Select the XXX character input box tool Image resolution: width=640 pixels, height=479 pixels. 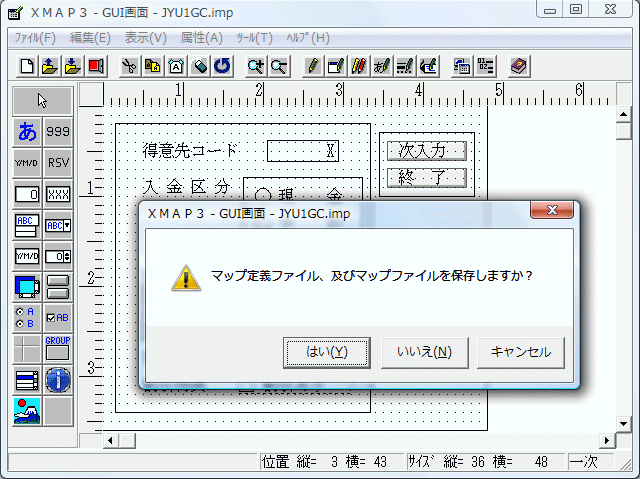[x=58, y=194]
